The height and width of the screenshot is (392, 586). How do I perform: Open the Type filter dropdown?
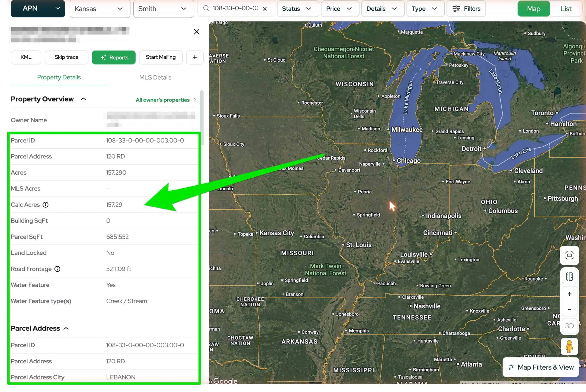[425, 9]
